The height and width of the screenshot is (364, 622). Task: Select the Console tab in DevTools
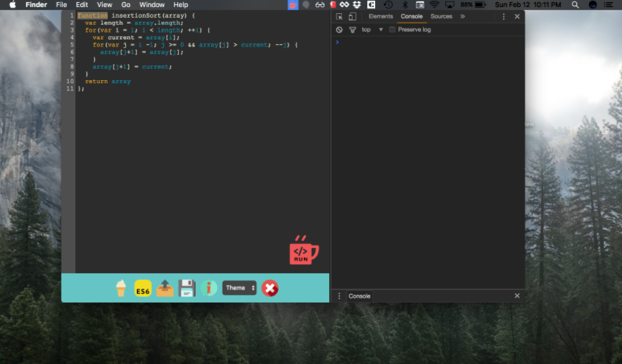point(412,17)
